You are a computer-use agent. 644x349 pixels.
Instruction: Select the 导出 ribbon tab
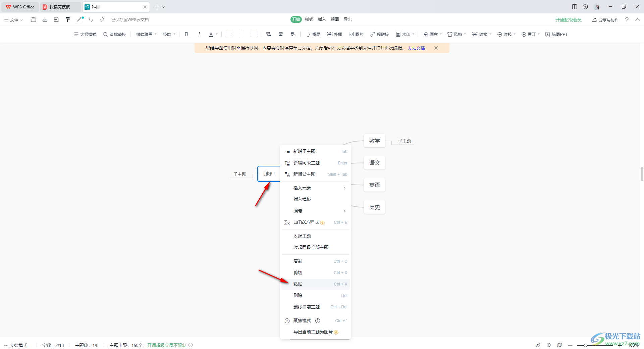pyautogui.click(x=348, y=19)
